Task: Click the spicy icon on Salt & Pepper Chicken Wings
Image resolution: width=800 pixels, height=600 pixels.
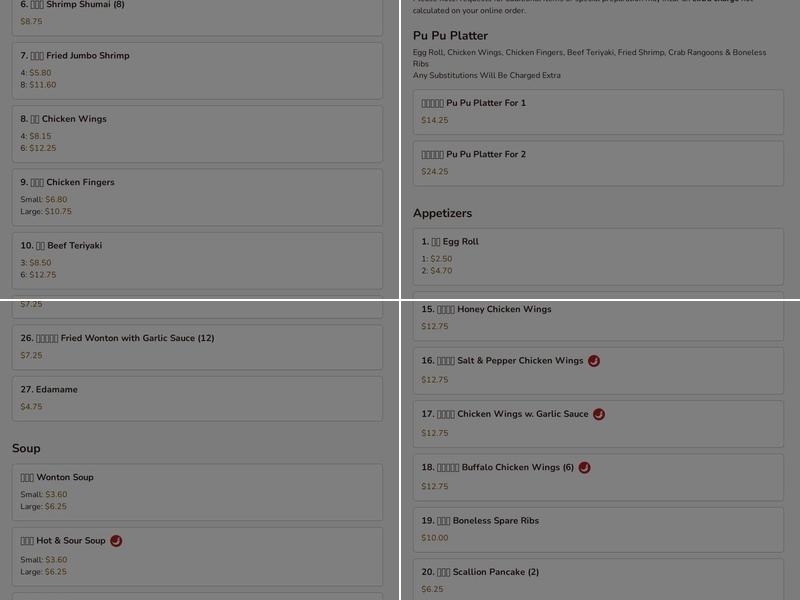Action: (594, 361)
